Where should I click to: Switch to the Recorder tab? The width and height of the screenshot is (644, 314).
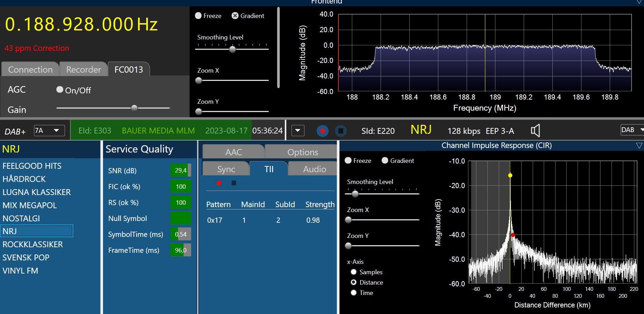pyautogui.click(x=83, y=70)
